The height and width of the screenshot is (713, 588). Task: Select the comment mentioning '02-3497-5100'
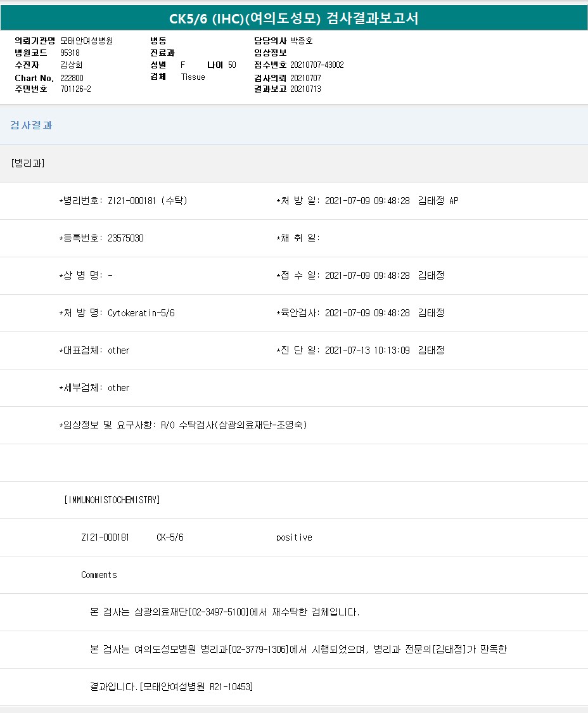225,612
